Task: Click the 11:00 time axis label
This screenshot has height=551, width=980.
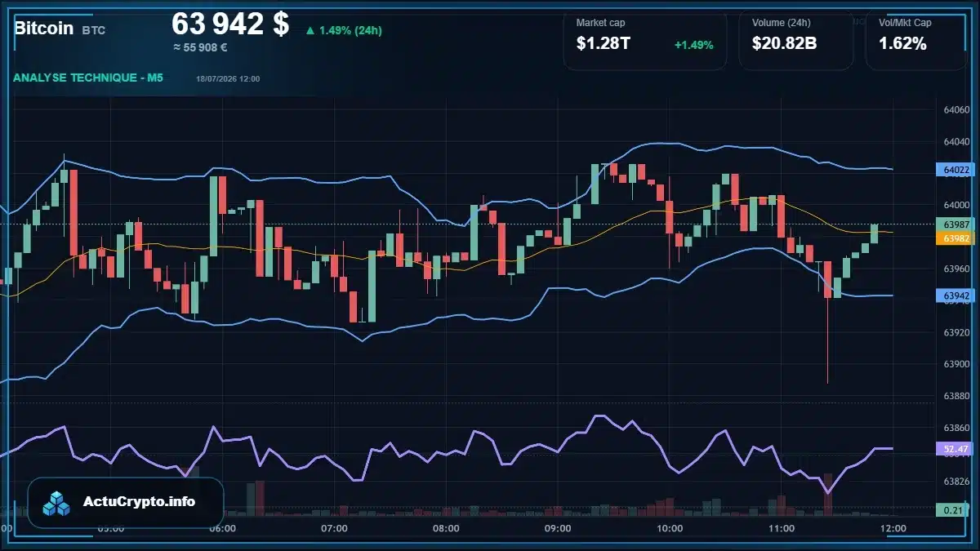Action: (782, 528)
